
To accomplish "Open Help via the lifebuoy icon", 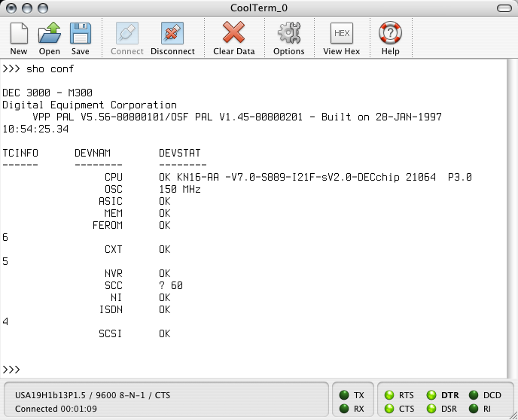I will [x=390, y=32].
